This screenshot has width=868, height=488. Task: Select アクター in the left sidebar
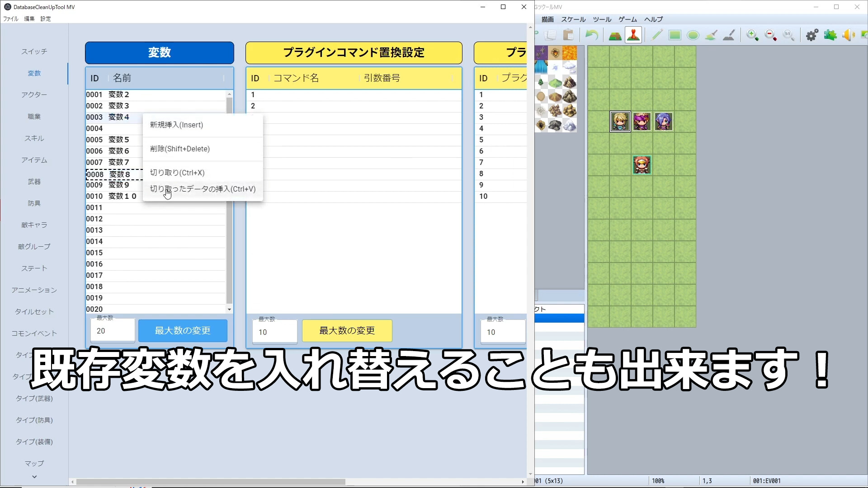click(x=34, y=94)
